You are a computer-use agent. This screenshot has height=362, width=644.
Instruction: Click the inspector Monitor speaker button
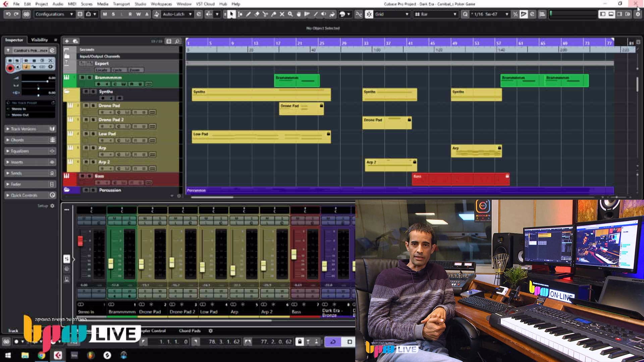(18, 67)
